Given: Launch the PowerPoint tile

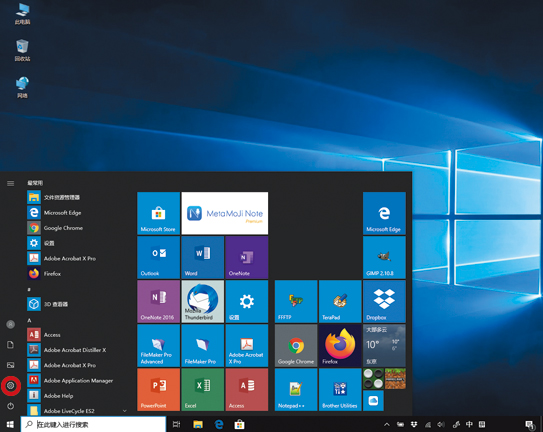Looking at the screenshot, I should point(158,389).
